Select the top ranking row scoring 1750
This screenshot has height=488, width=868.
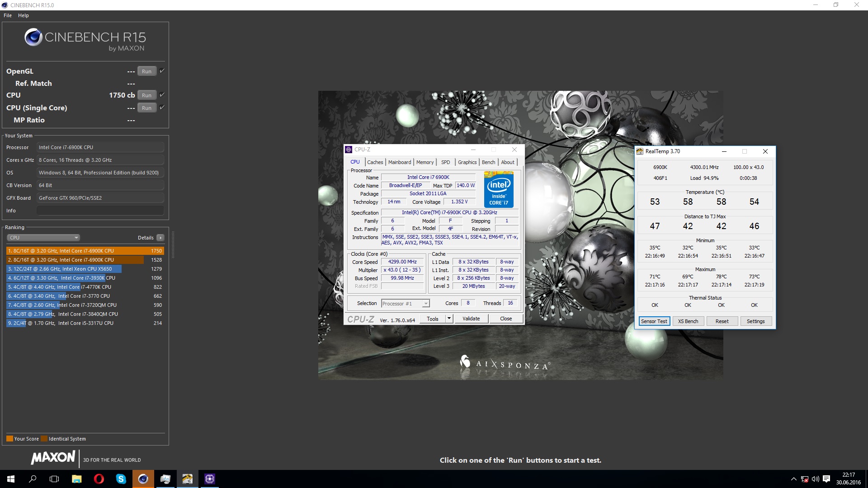[x=85, y=251]
